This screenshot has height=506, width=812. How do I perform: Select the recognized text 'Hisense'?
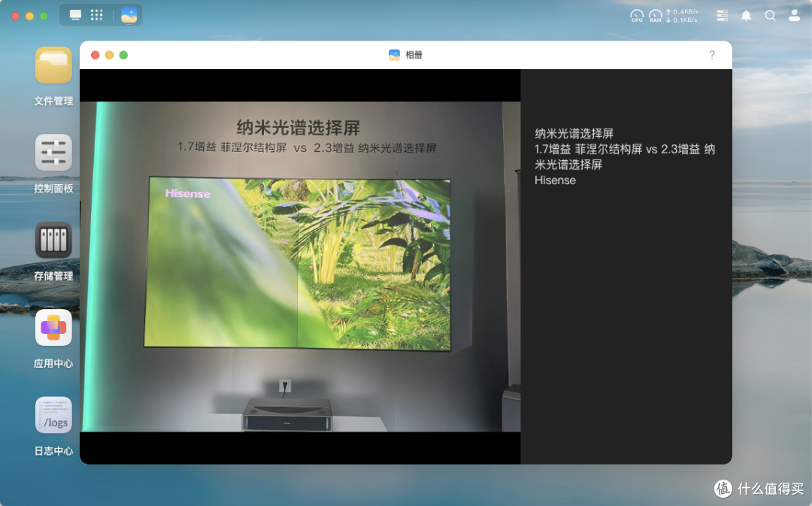(555, 180)
